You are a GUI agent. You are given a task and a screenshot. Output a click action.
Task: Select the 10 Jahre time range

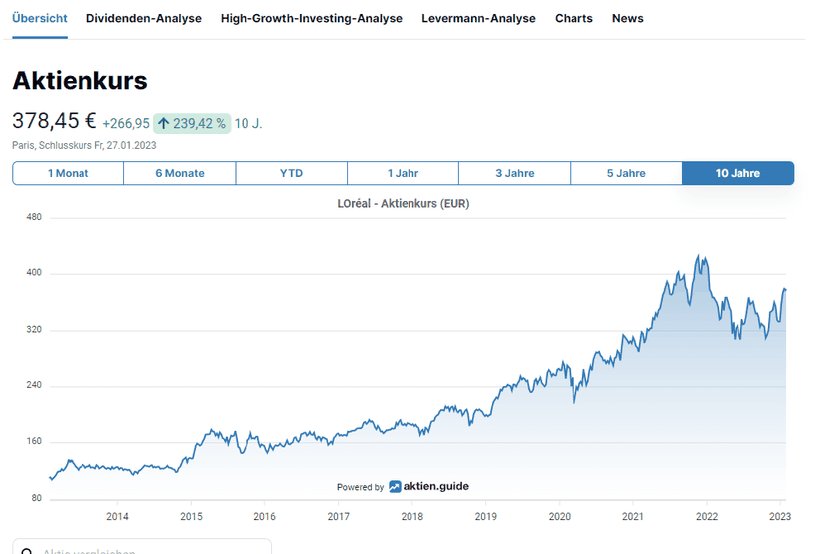coord(738,173)
